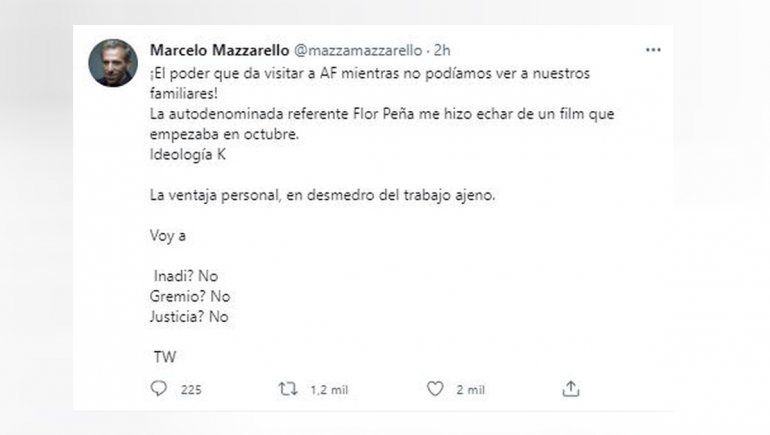This screenshot has height=435, width=770.
Task: Open Marcelo Mazzarello's profile picture
Action: click(112, 63)
